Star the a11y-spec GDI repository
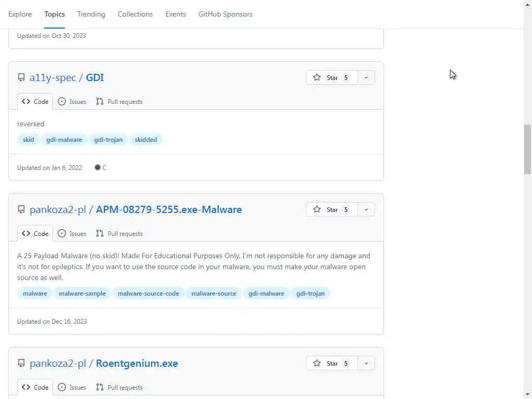This screenshot has height=399, width=532. tap(331, 78)
